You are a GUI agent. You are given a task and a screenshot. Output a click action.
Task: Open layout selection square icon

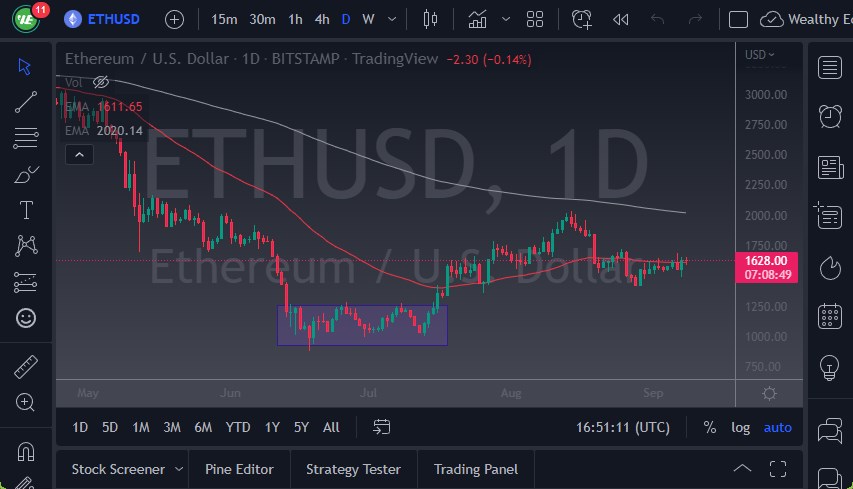point(738,20)
